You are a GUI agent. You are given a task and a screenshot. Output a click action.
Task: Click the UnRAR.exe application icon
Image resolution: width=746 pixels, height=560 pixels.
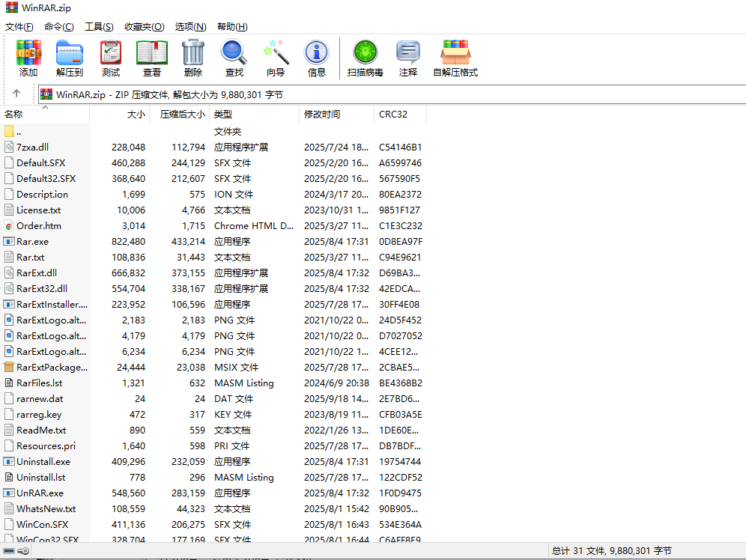coord(8,493)
